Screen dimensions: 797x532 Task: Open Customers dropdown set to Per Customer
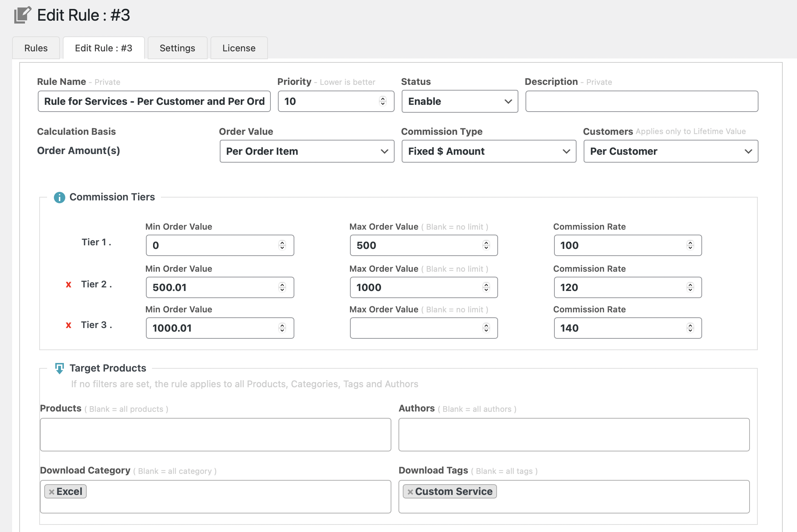coord(671,151)
